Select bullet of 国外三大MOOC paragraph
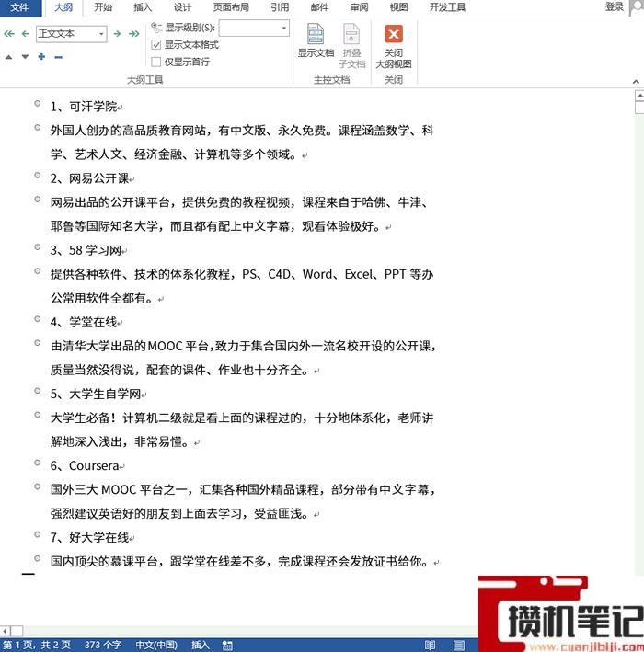644x652 pixels. 38,486
